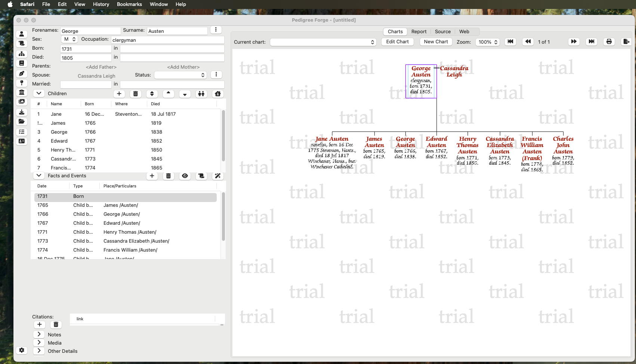Click the Edit Chart button
Viewport: 636px width, 364px height.
pyautogui.click(x=397, y=42)
